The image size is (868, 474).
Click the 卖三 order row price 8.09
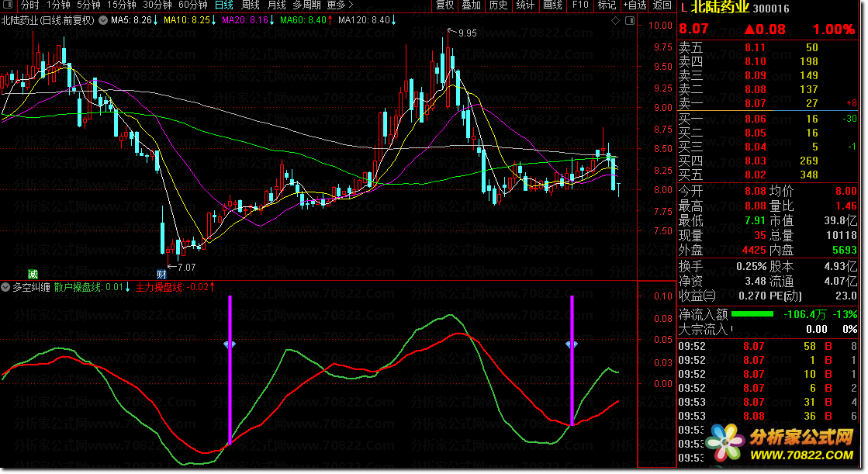755,75
